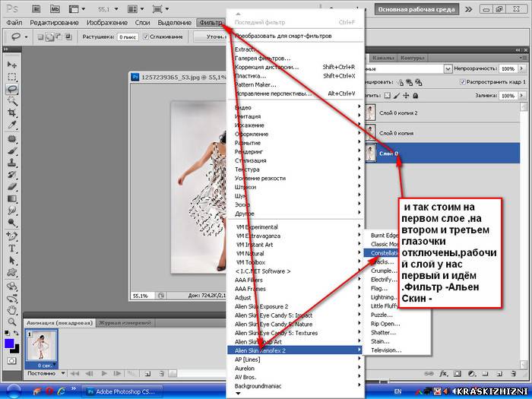Select the Dodge tool
Image resolution: width=532 pixels, height=399 pixels.
(12, 223)
